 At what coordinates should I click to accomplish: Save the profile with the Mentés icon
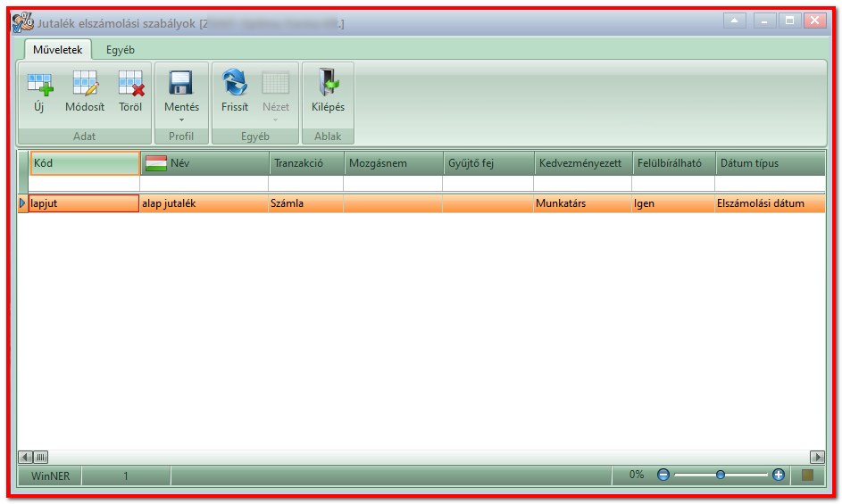[181, 83]
